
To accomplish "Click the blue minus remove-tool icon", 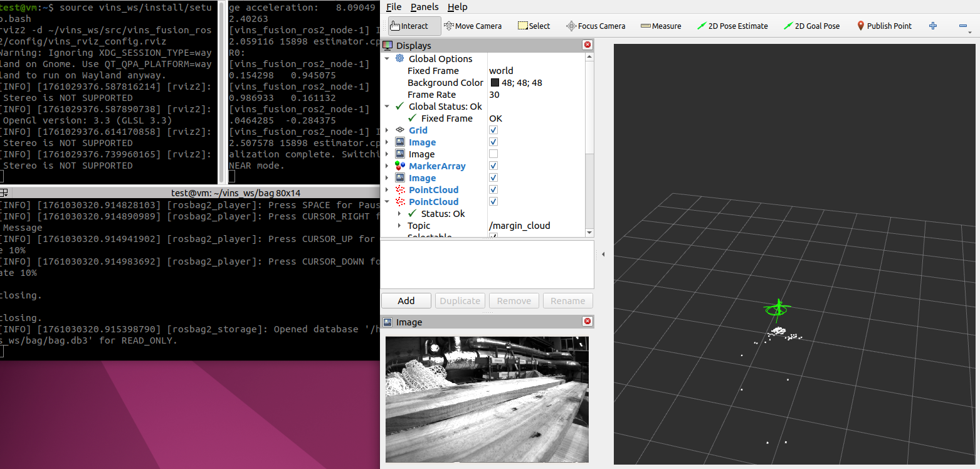I will (963, 26).
